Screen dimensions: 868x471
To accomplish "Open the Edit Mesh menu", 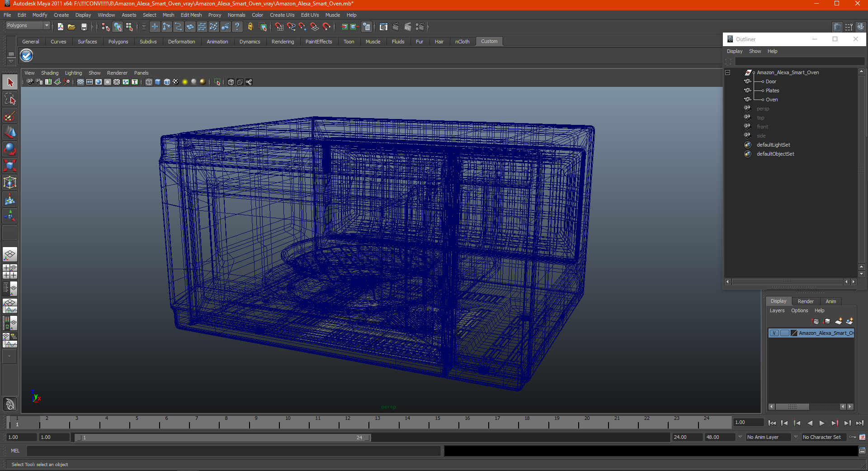I will [x=191, y=15].
